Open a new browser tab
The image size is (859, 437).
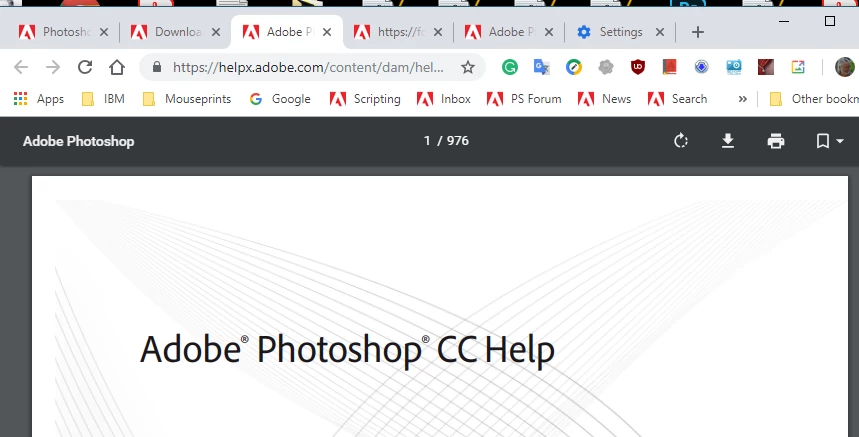(697, 32)
